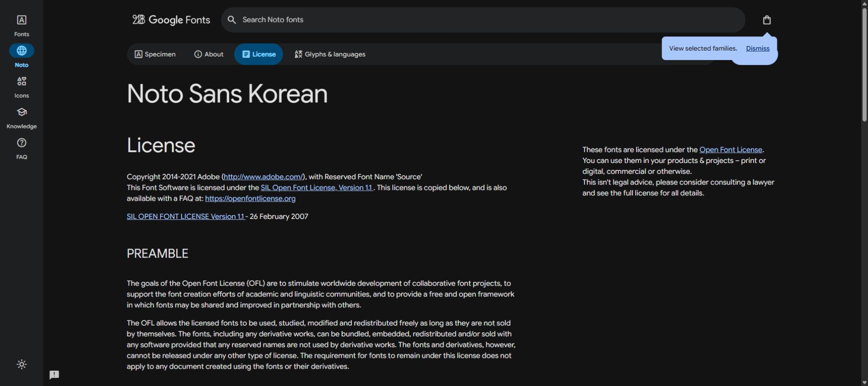Open the Icons section in the sidebar

tap(21, 87)
